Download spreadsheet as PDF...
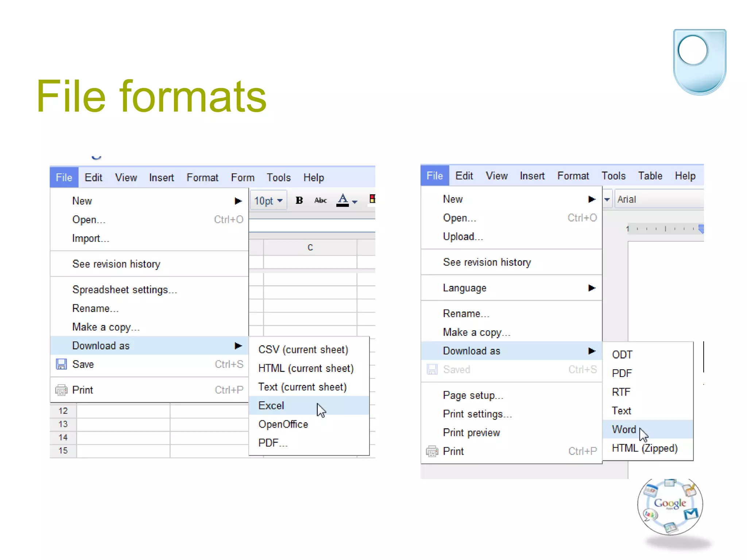747x560 pixels. (309, 443)
